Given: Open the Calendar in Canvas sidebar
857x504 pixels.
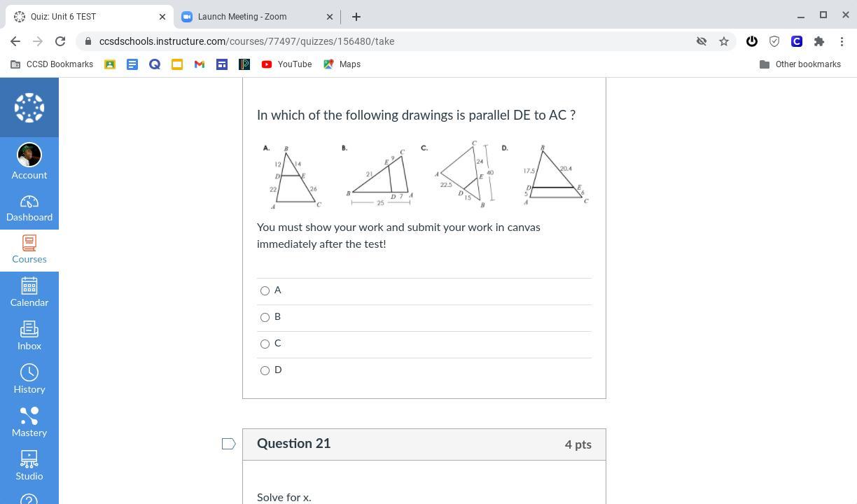Looking at the screenshot, I should [29, 293].
